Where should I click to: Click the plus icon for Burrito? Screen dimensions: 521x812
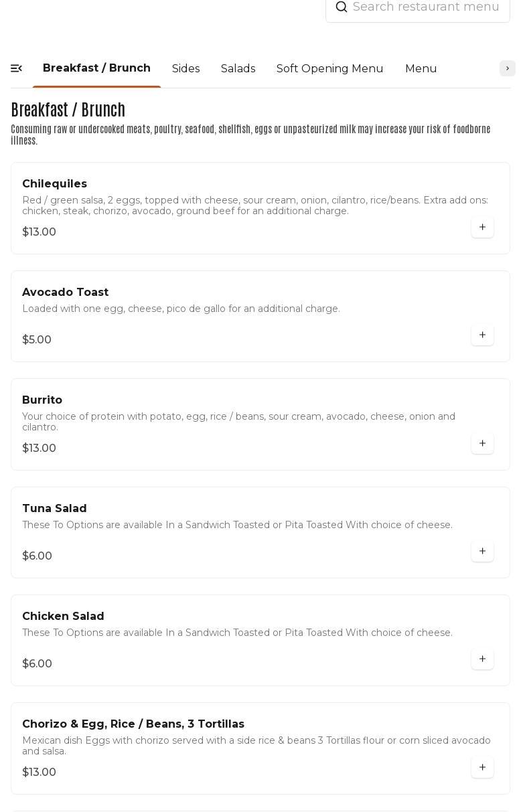[x=482, y=443]
